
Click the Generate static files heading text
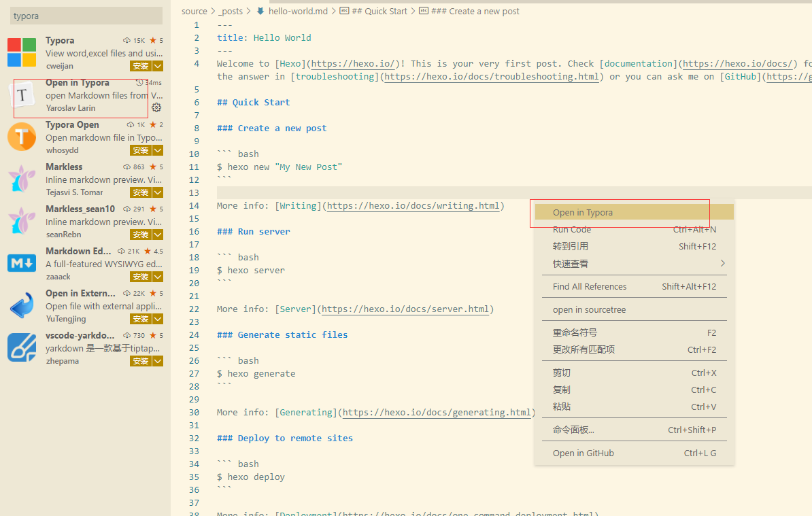(x=282, y=335)
